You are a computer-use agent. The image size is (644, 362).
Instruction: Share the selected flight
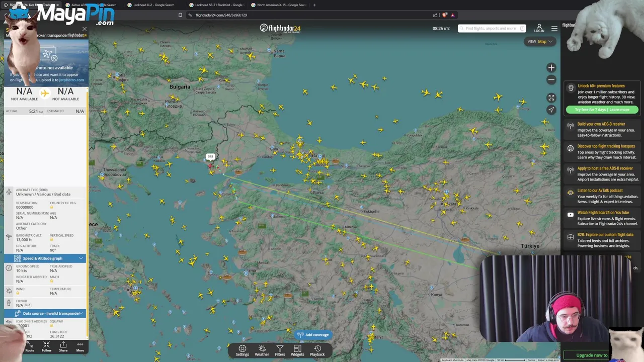[x=63, y=347]
